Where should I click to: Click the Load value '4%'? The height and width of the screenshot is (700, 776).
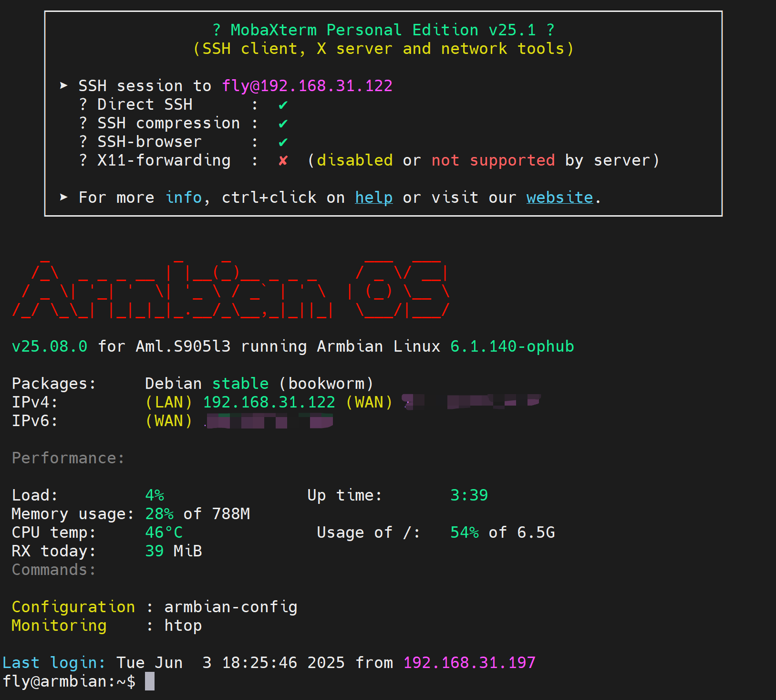click(x=155, y=495)
